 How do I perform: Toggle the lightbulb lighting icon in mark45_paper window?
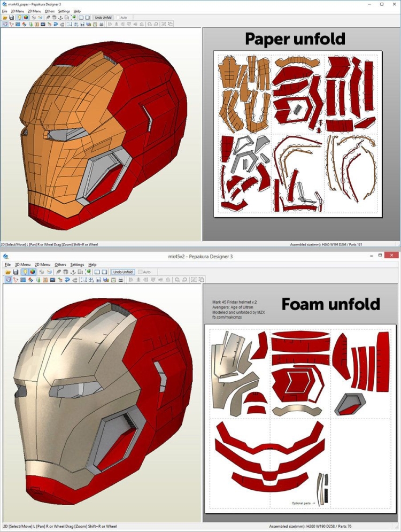click(x=20, y=18)
